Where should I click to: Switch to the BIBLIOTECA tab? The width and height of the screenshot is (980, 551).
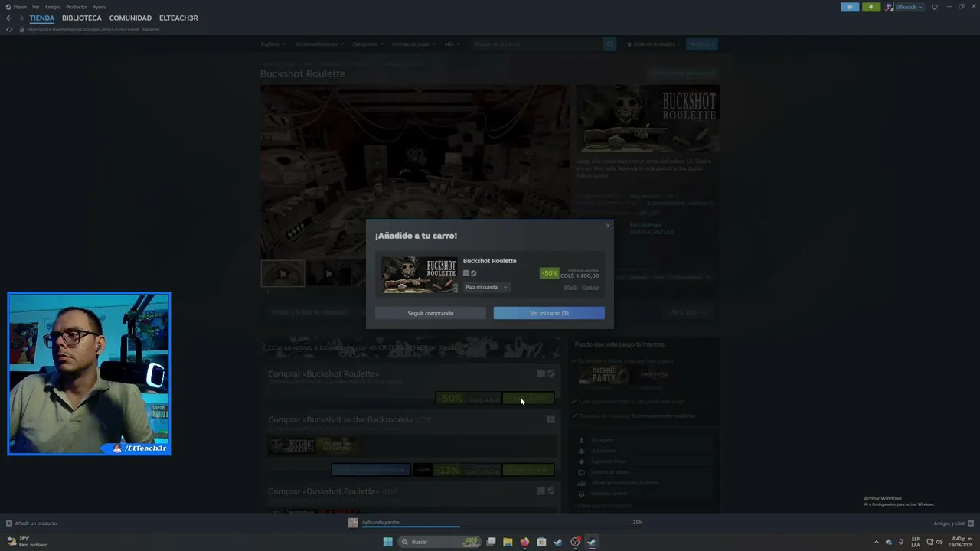[82, 18]
